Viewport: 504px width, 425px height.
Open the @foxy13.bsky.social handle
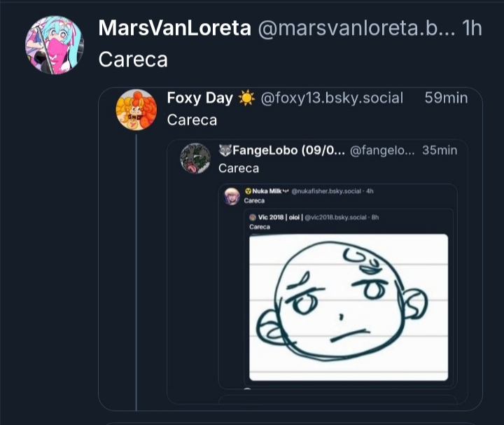[x=332, y=98]
